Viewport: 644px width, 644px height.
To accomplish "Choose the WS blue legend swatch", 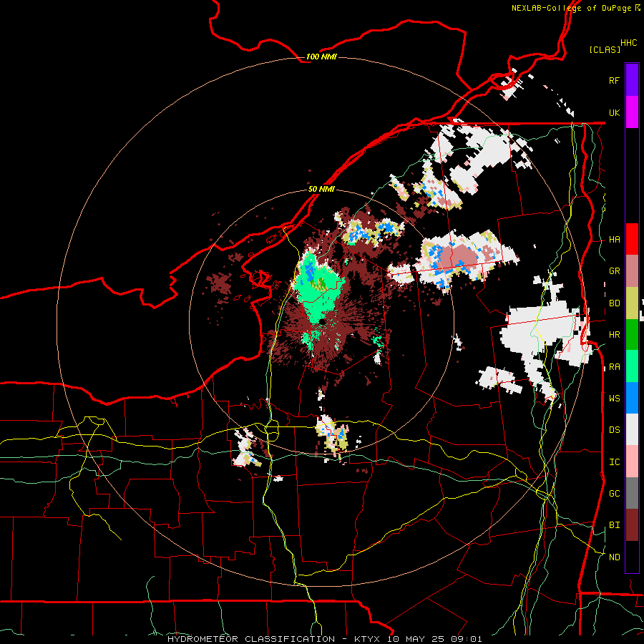I will point(632,398).
